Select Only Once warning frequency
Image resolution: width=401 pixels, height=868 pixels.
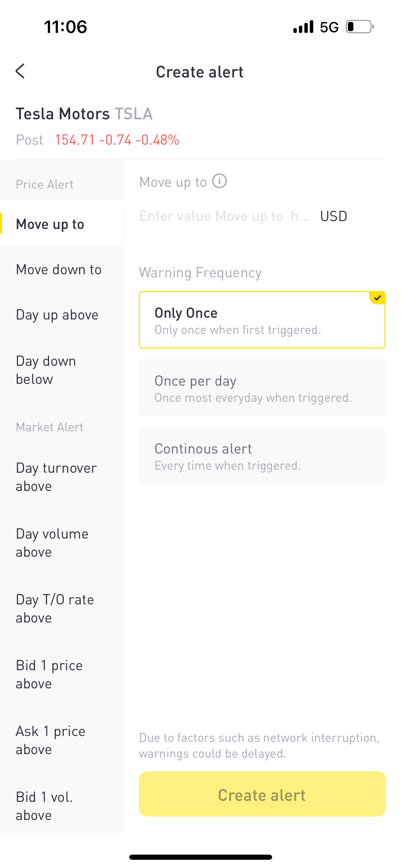pyautogui.click(x=262, y=320)
